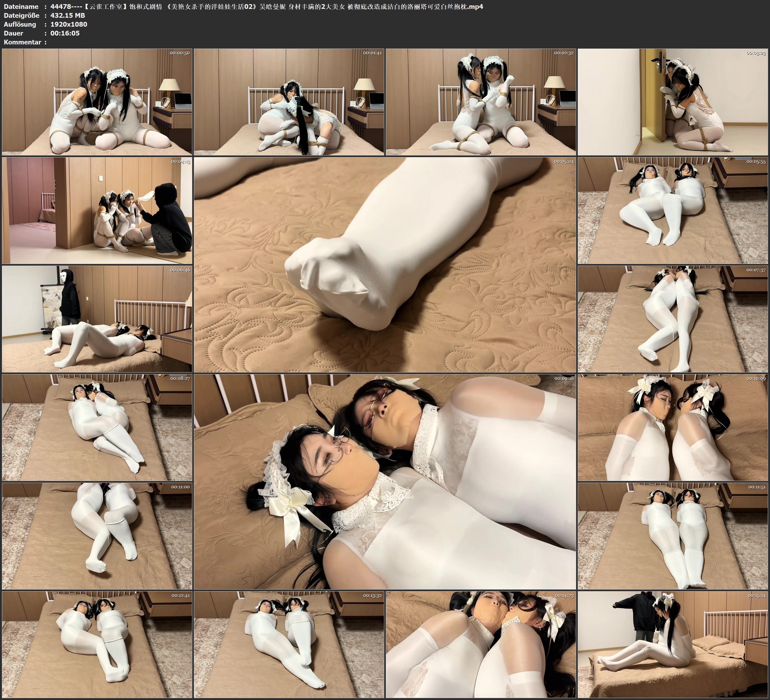Screen dimensions: 770x700
Task: Open the large close-up frame 00:09:18
Action: click(385, 482)
